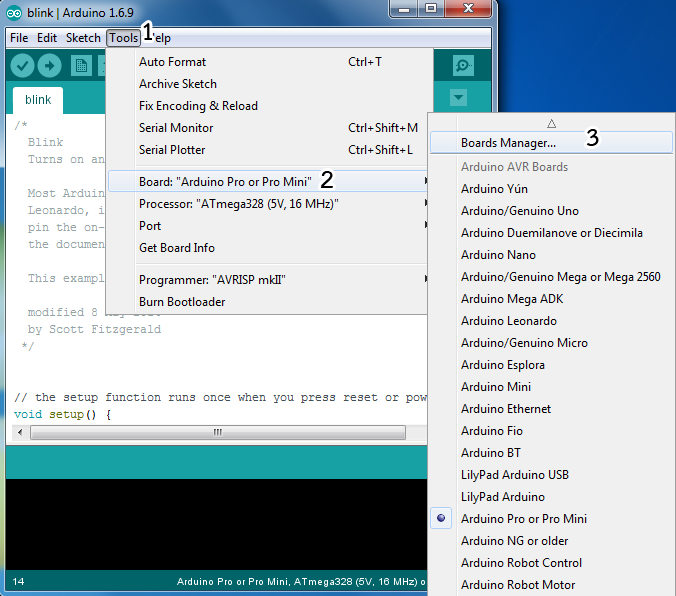Image resolution: width=676 pixels, height=596 pixels.
Task: Maximize the Arduino window
Action: coord(431,8)
